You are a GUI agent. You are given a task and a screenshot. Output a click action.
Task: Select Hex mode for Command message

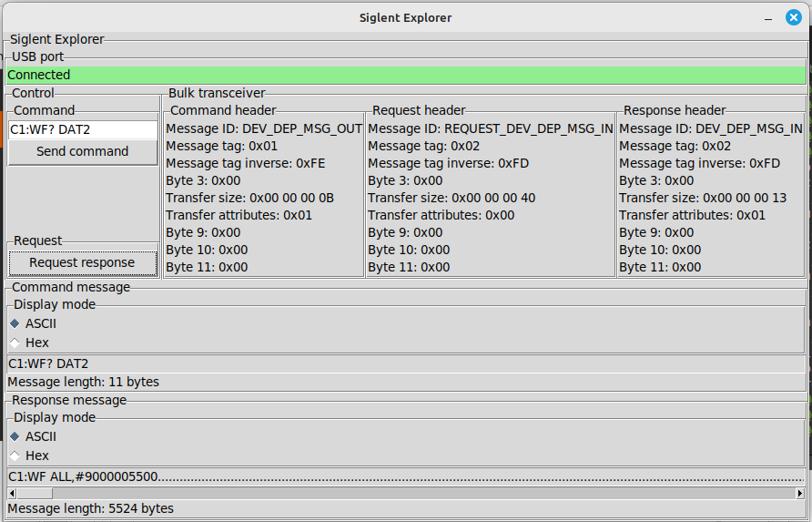click(15, 343)
